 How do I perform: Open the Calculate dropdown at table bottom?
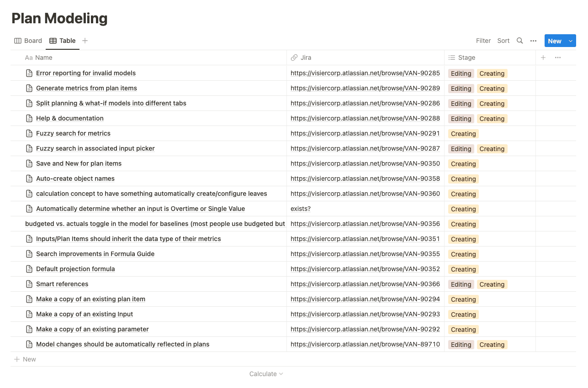coord(266,374)
